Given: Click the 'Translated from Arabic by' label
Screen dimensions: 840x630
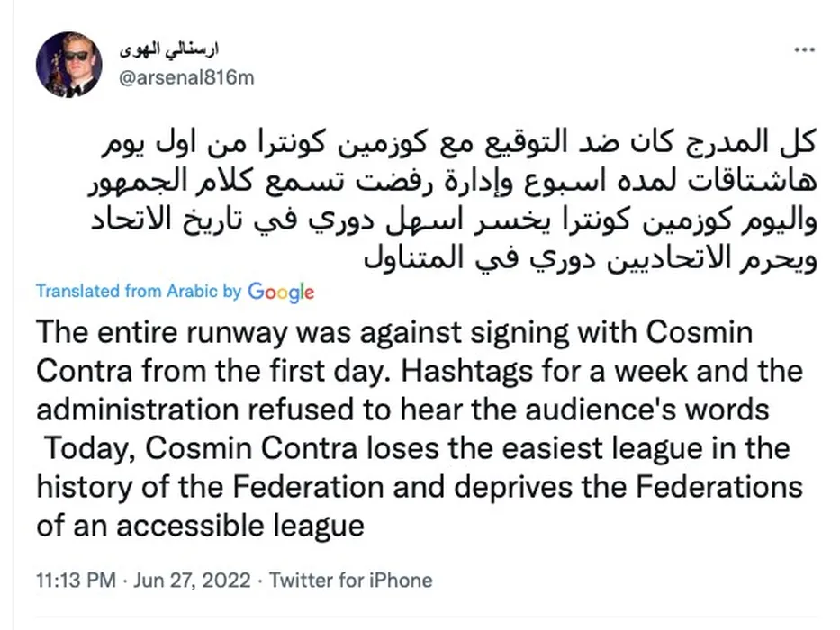Looking at the screenshot, I should pyautogui.click(x=140, y=292).
